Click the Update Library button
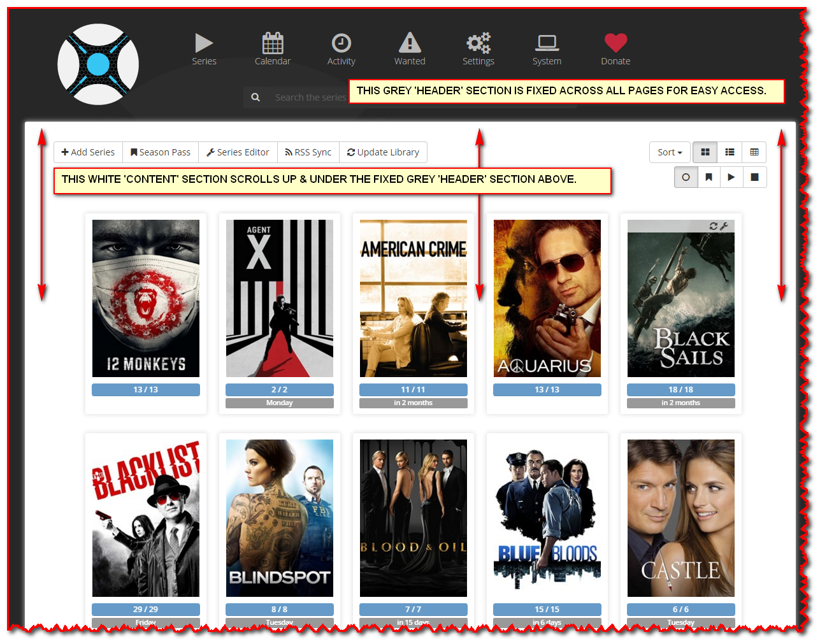The image size is (820, 644). pos(383,152)
